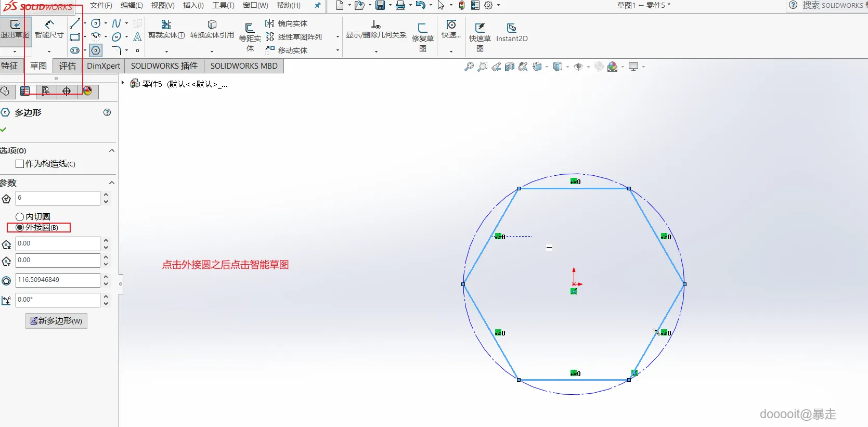The height and width of the screenshot is (427, 868).
Task: Click Linear Sketch Pattern (线性草图阵列)
Action: click(x=293, y=37)
